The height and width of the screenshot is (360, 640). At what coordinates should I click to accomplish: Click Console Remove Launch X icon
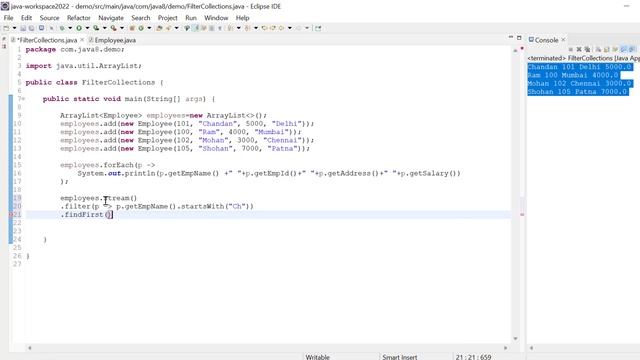(x=579, y=50)
